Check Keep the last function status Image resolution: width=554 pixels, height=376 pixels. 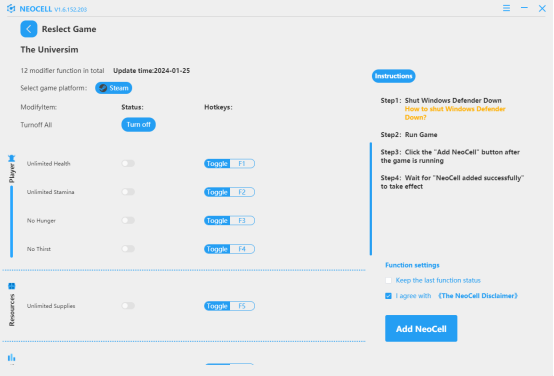pyautogui.click(x=389, y=281)
